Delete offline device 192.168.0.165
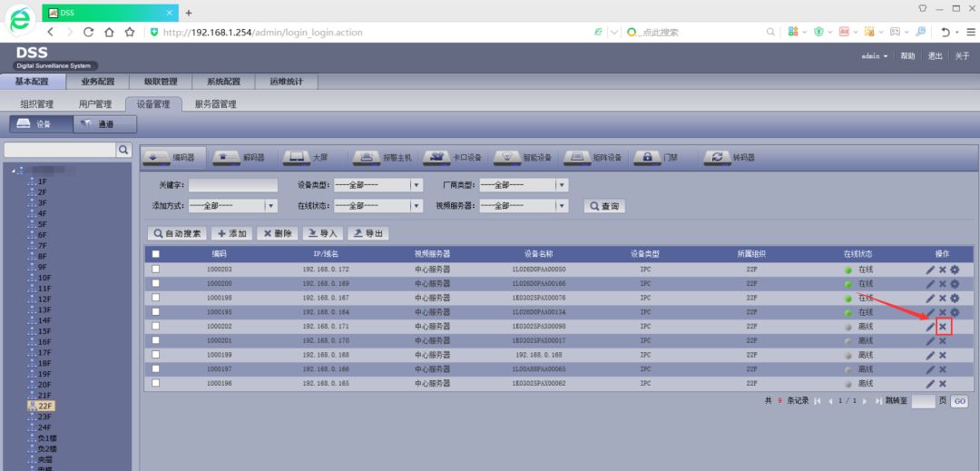This screenshot has height=471, width=980. pos(943,384)
